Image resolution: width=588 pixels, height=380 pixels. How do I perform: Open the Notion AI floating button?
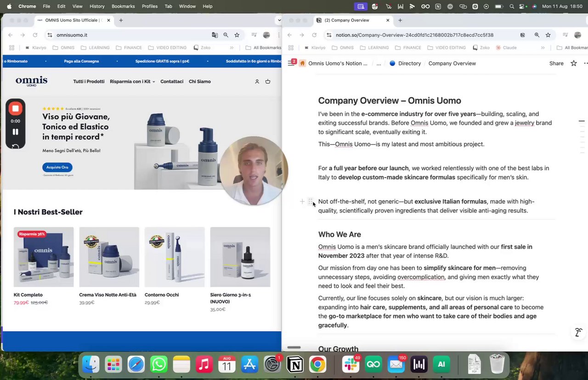[x=578, y=332]
